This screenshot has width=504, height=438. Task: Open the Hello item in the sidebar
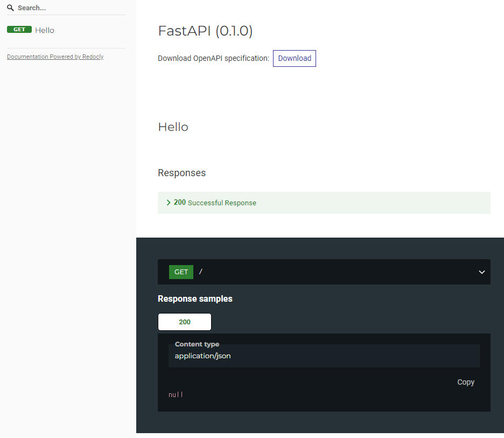[x=45, y=30]
